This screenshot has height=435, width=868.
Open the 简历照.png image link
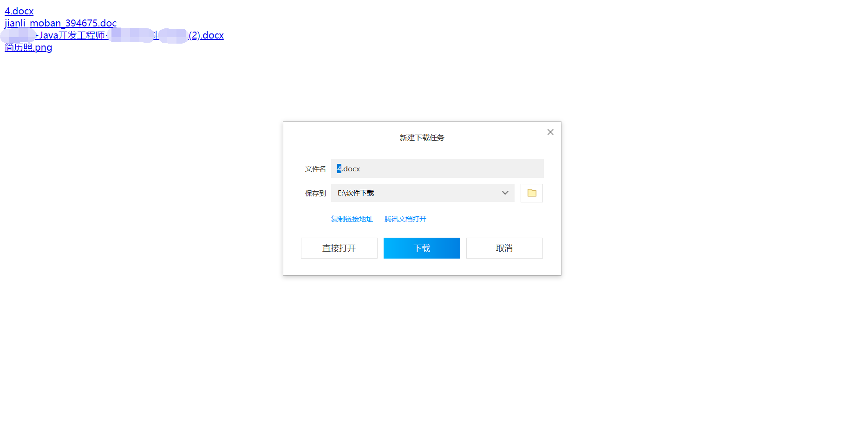tap(28, 47)
